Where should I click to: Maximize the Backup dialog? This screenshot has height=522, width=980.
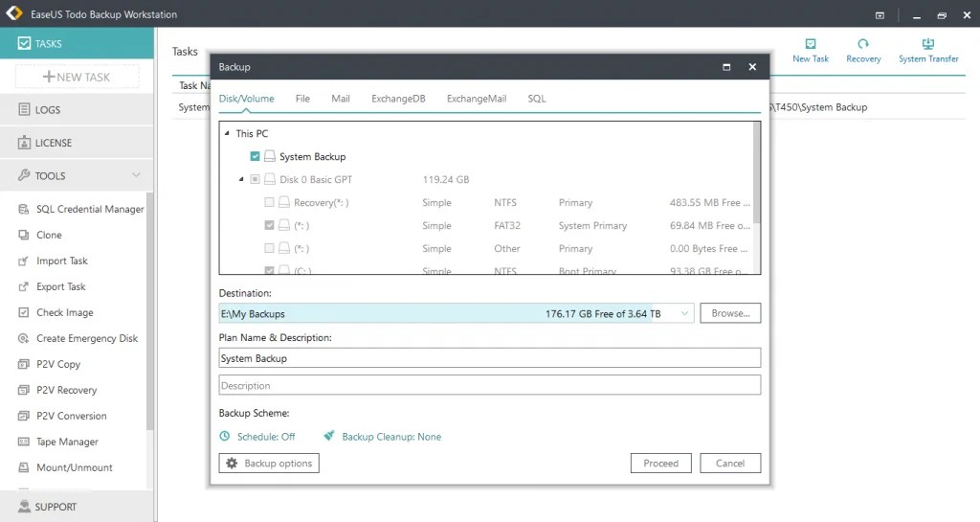pos(726,67)
